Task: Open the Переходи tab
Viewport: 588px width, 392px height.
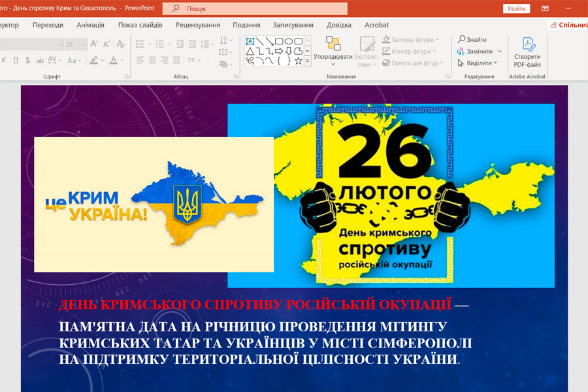Action: click(x=48, y=25)
